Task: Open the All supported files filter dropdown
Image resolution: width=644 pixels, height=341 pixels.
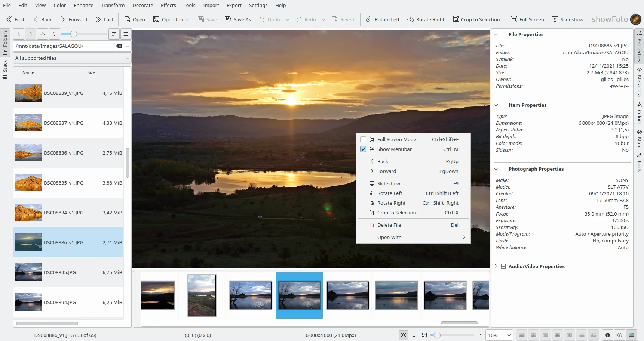Action: [x=72, y=58]
